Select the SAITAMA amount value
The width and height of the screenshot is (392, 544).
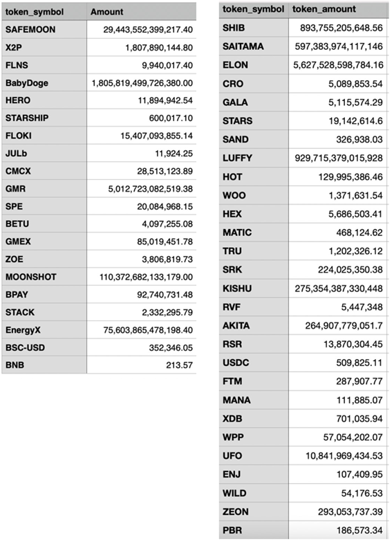(339, 46)
